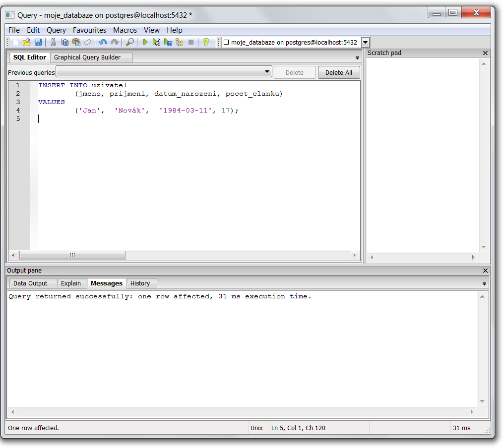504x448 pixels.
Task: Save the query with the floppy disk icon
Action: (38, 43)
